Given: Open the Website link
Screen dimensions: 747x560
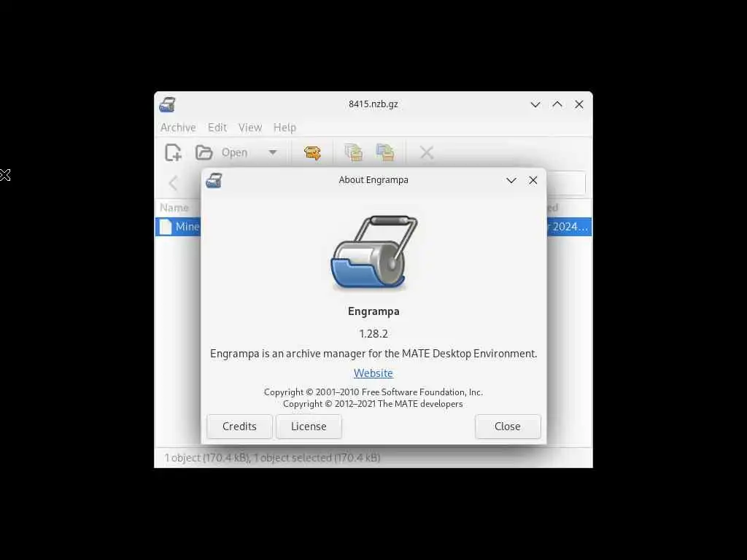Looking at the screenshot, I should tap(373, 373).
